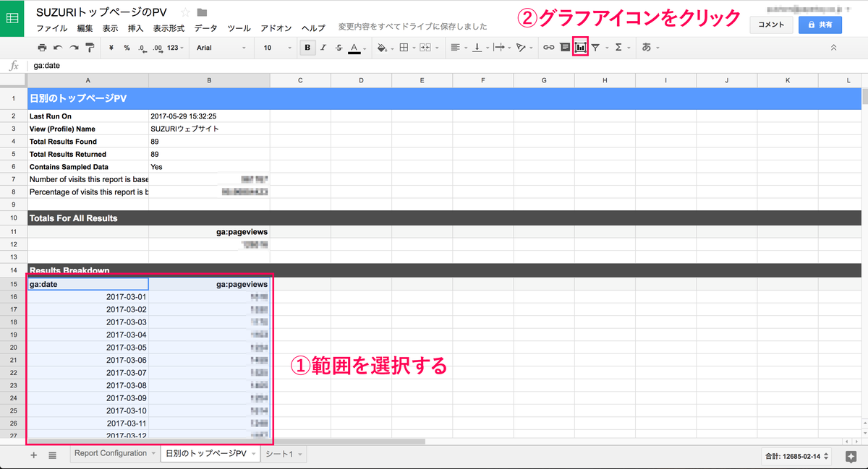Viewport: 868px width, 469px height.
Task: Click the formula bar input field
Action: tap(434, 66)
